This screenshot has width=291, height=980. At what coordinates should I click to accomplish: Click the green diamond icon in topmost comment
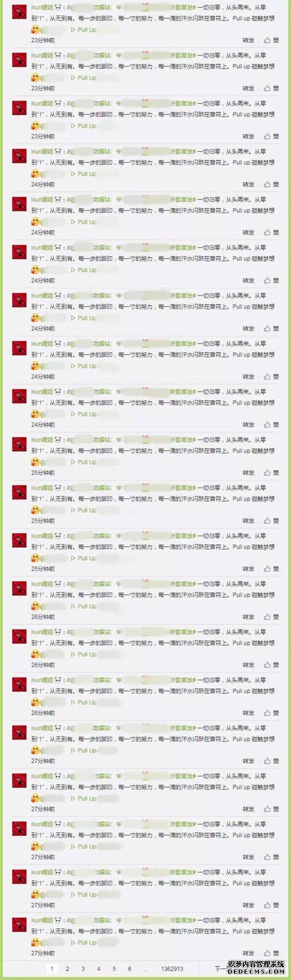pyautogui.click(x=119, y=8)
